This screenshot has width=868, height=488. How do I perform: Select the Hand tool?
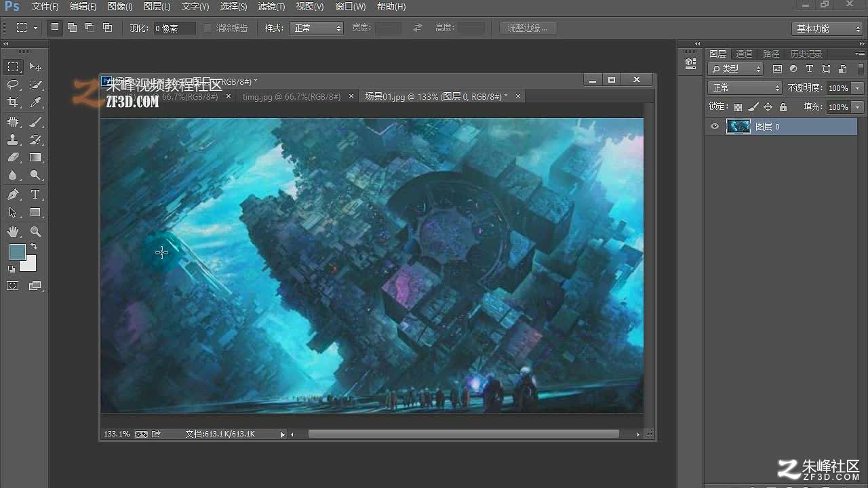coord(13,232)
